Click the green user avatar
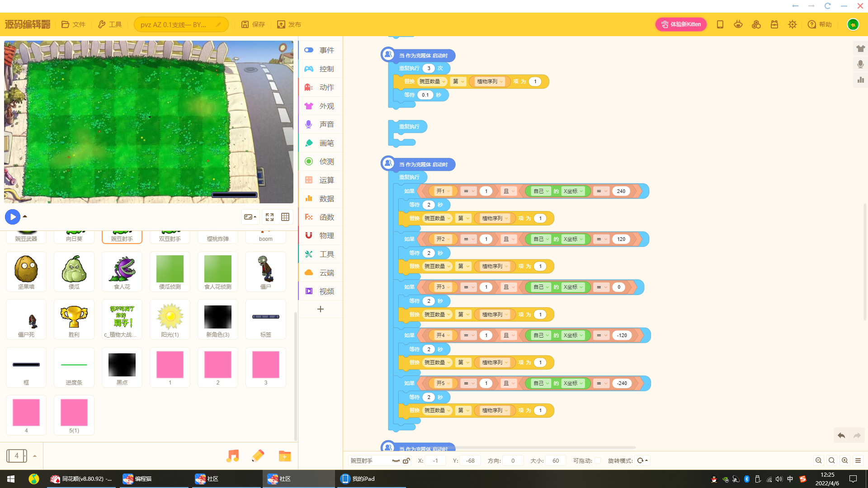The image size is (868, 488). pos(853,24)
